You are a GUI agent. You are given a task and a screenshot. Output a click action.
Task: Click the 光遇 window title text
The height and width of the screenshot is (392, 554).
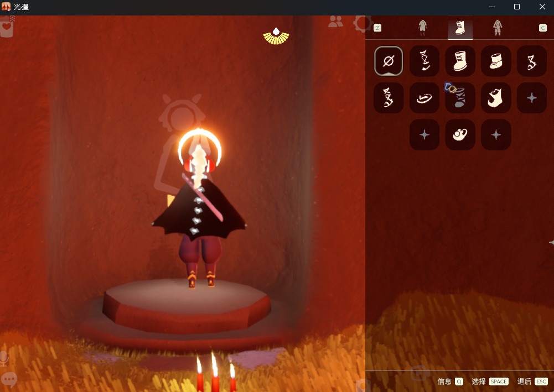(x=21, y=7)
